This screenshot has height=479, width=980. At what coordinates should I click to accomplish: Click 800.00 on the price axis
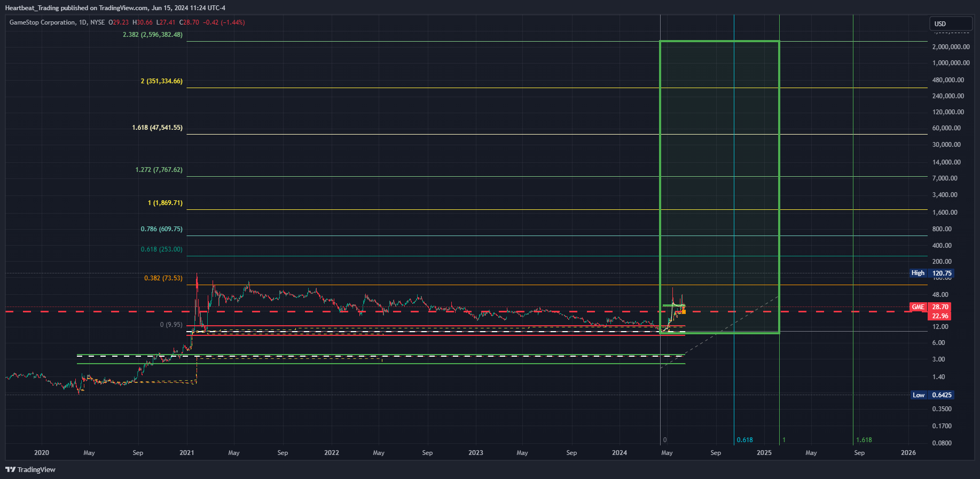[x=942, y=229]
